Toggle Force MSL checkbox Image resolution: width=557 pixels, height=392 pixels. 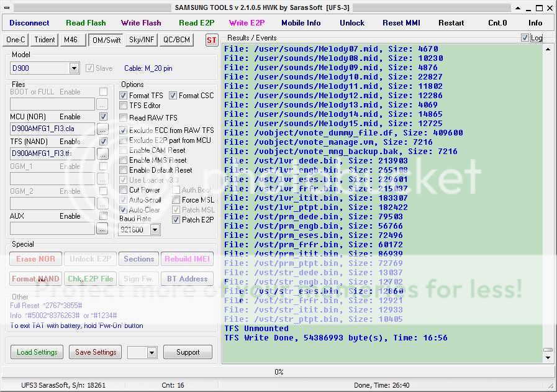pyautogui.click(x=176, y=200)
